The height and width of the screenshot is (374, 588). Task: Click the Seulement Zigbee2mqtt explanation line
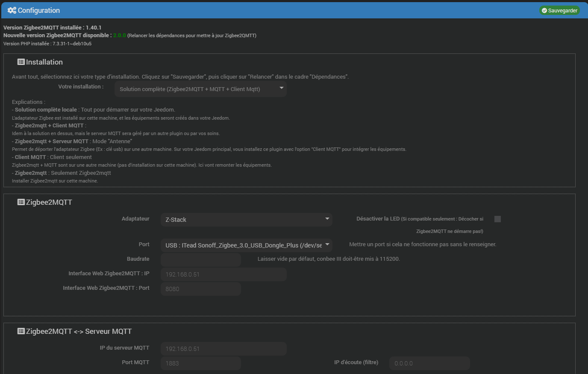62,173
